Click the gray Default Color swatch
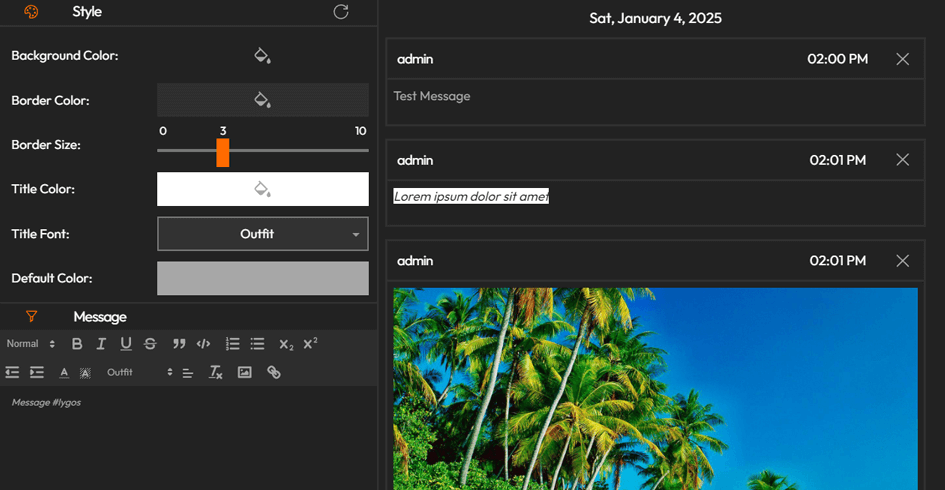 coord(263,278)
